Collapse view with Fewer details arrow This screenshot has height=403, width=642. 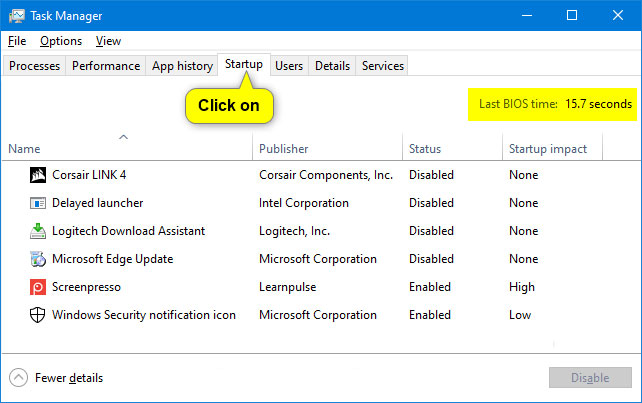pyautogui.click(x=18, y=378)
